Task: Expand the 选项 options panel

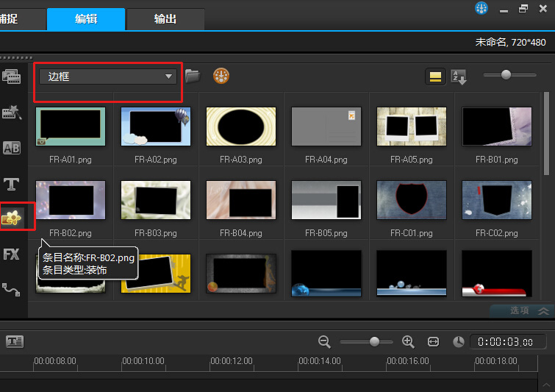Action: [x=520, y=310]
